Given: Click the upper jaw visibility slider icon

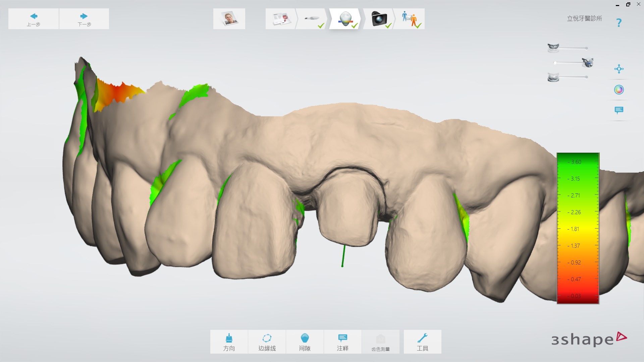Looking at the screenshot, I should 553,48.
